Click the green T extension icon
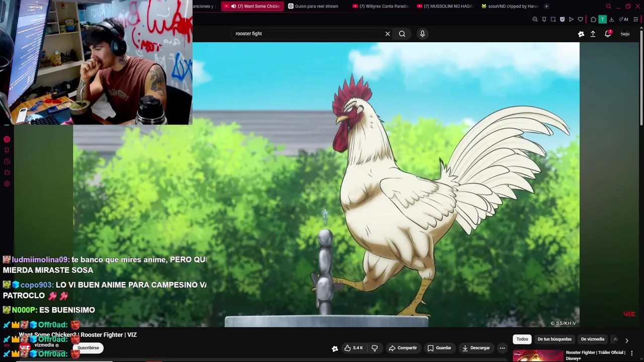 [602, 19]
